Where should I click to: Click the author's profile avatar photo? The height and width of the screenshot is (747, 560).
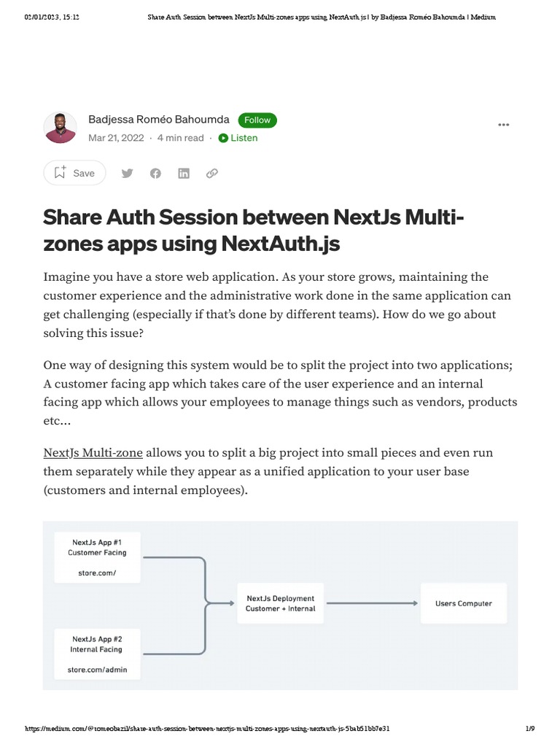pos(60,128)
